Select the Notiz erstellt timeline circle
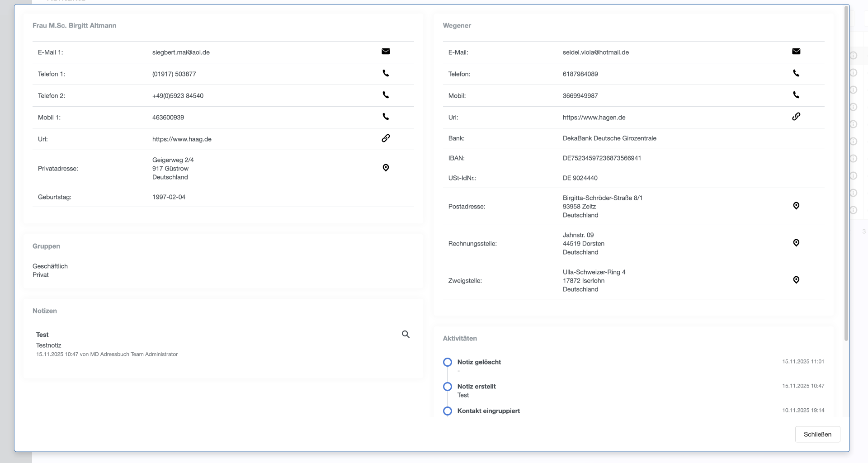Viewport: 868px width, 463px height. 448,387
